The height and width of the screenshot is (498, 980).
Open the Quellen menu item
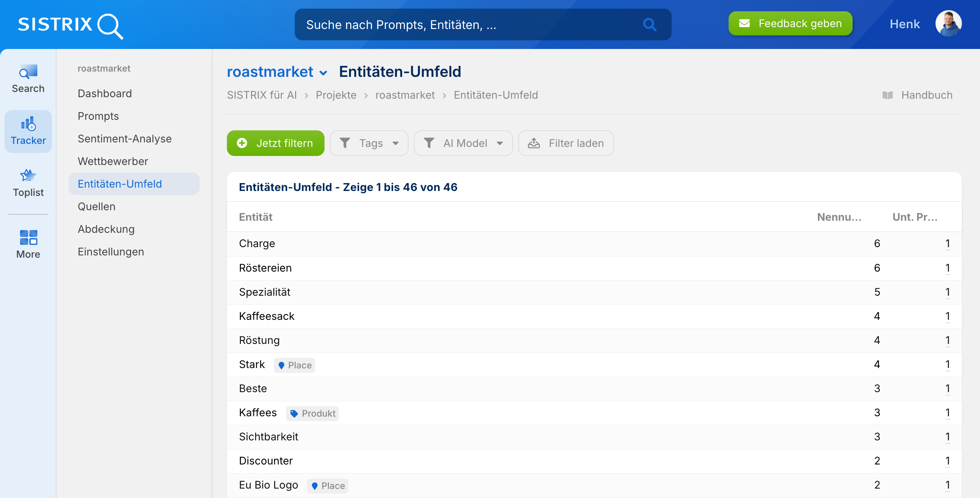click(96, 206)
